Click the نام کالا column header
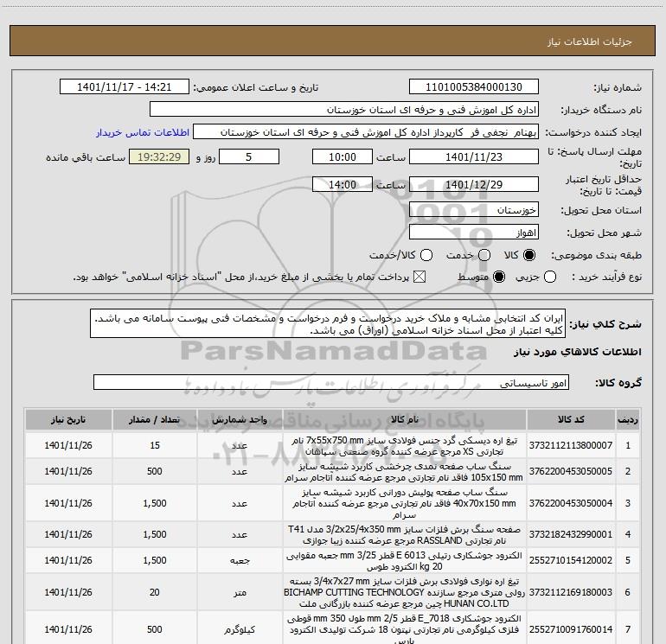The width and height of the screenshot is (666, 644). pyautogui.click(x=405, y=420)
